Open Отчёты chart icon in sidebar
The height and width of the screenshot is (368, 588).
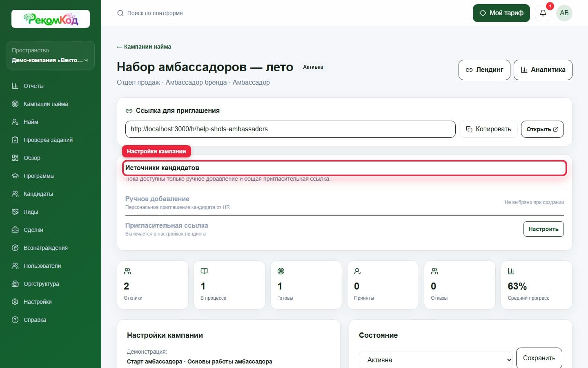point(15,86)
